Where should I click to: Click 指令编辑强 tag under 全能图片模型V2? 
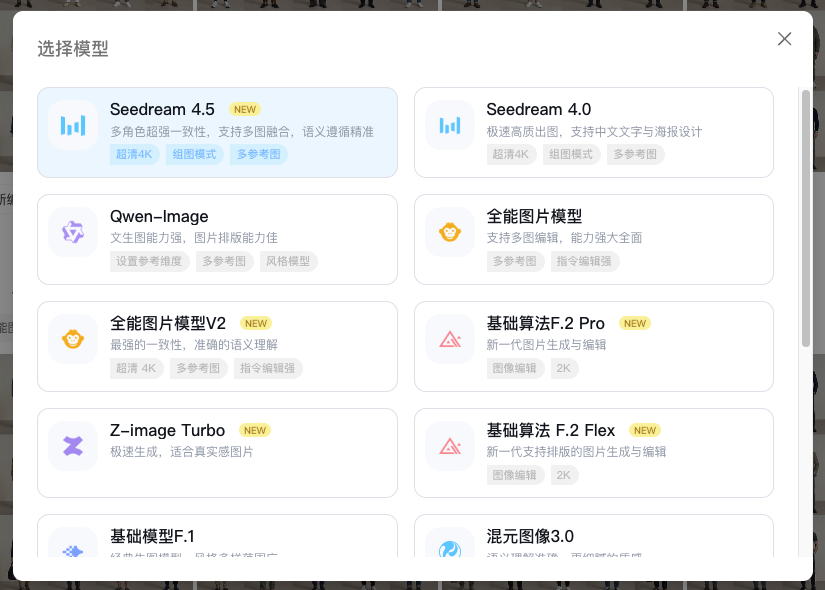point(268,368)
